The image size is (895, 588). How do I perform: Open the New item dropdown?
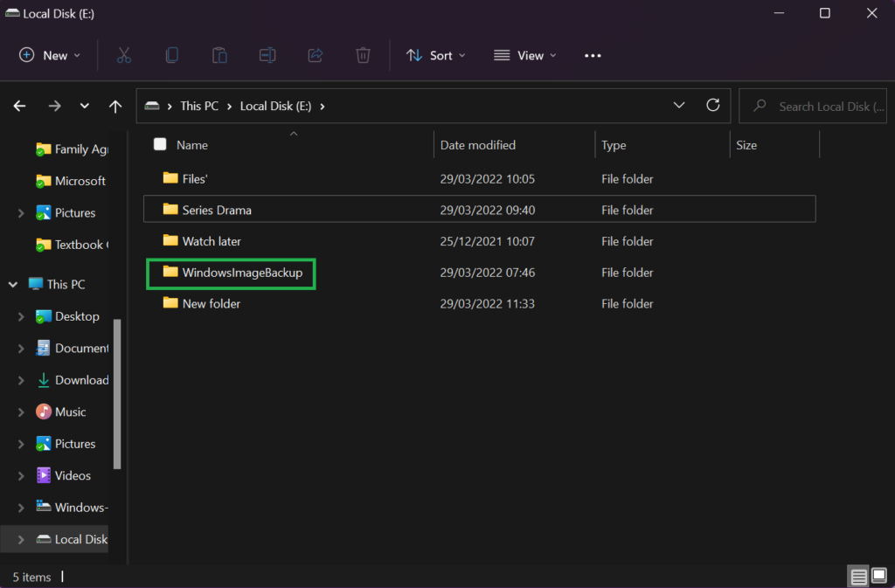(x=49, y=55)
